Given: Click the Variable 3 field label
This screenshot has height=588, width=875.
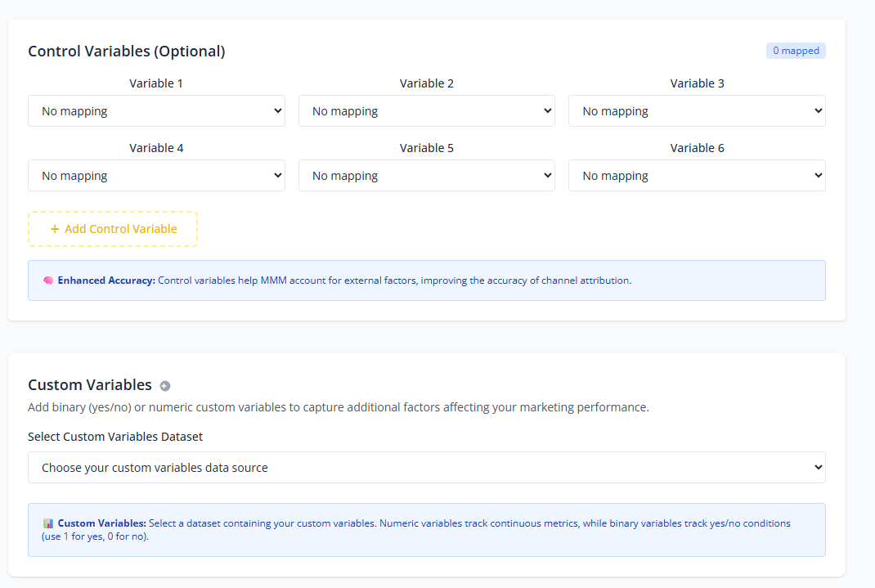Looking at the screenshot, I should click(x=697, y=83).
